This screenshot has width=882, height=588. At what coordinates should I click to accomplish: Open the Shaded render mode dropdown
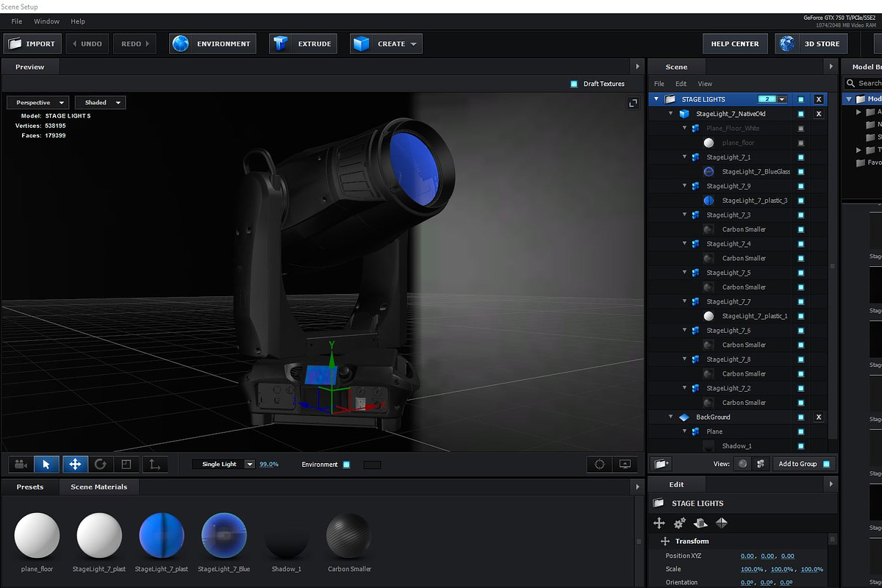click(x=100, y=103)
